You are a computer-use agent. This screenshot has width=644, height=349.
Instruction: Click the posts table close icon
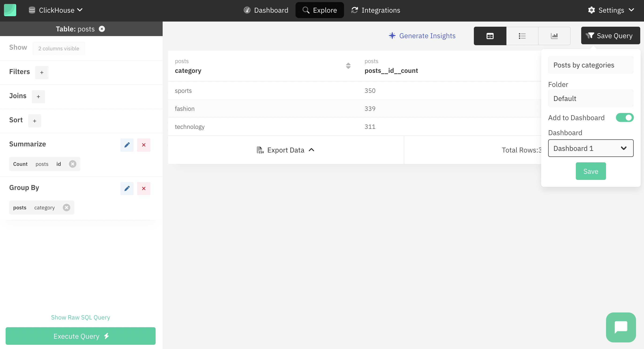click(102, 29)
